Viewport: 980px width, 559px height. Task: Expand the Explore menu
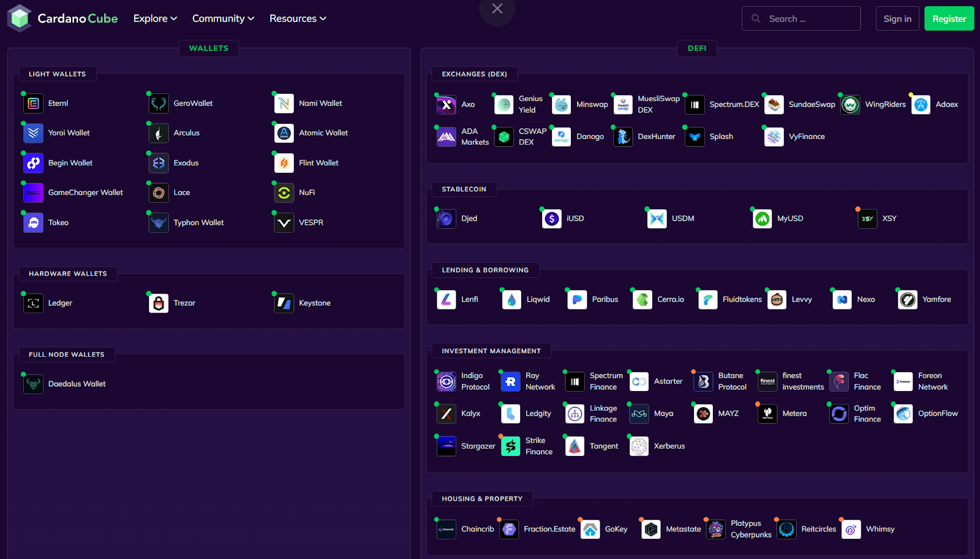(x=156, y=18)
